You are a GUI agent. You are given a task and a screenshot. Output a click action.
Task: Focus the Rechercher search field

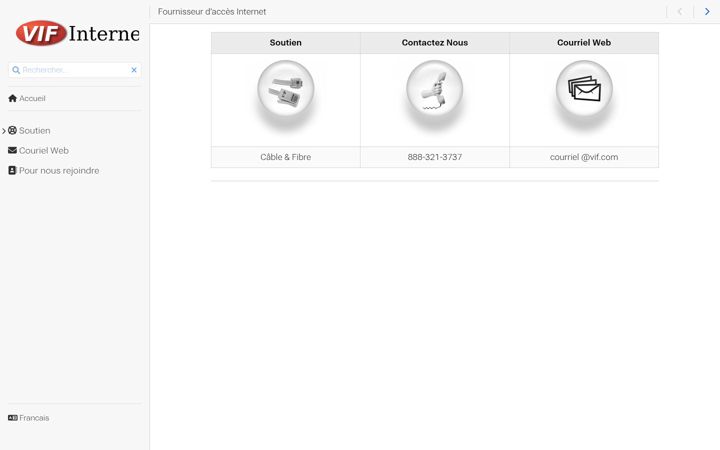pyautogui.click(x=75, y=70)
